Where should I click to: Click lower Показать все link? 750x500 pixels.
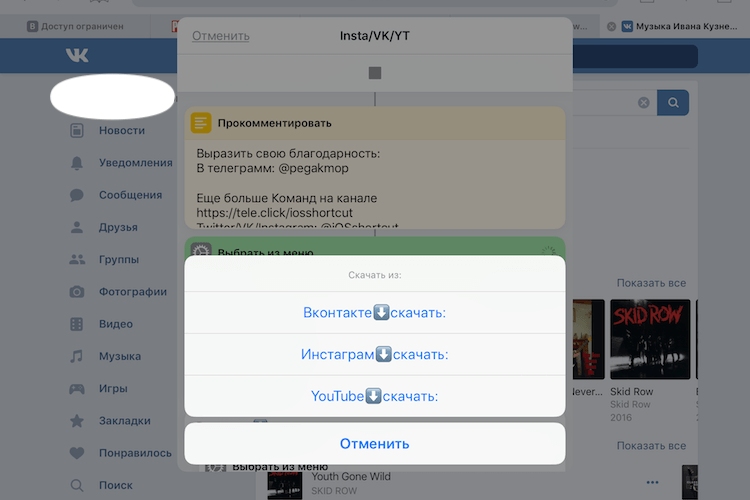coord(651,445)
